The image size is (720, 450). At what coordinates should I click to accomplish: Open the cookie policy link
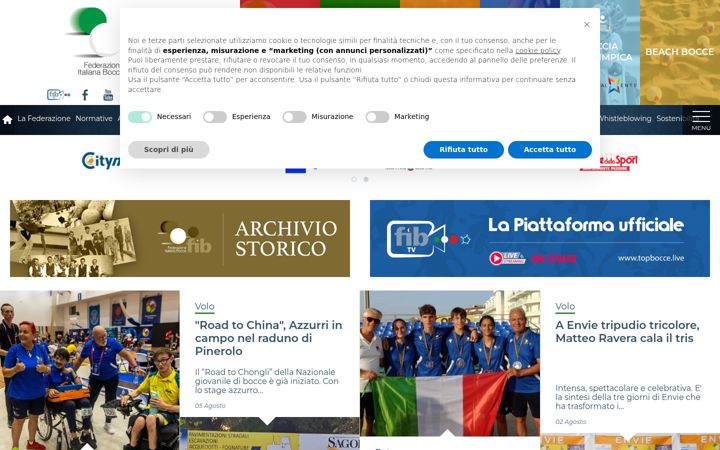[x=537, y=51]
